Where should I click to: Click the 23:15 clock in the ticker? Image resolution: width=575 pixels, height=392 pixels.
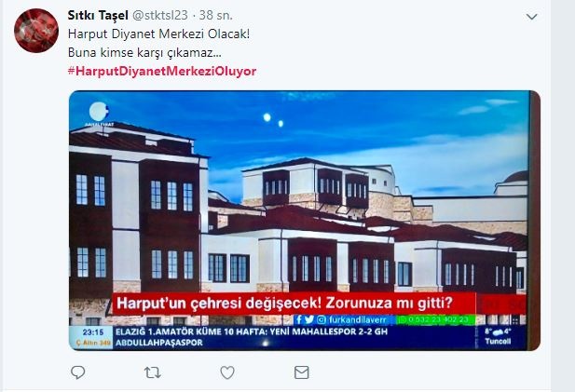93,332
